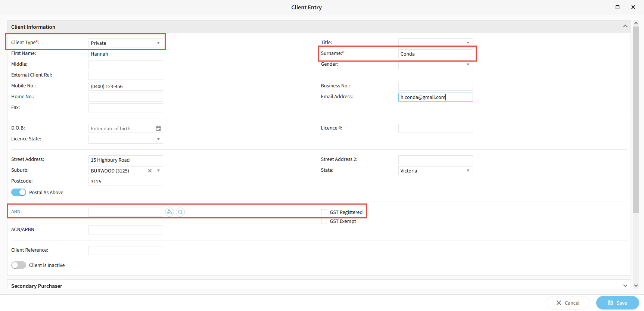Tick the GST Exempt checkbox
This screenshot has height=311, width=644.
(324, 221)
